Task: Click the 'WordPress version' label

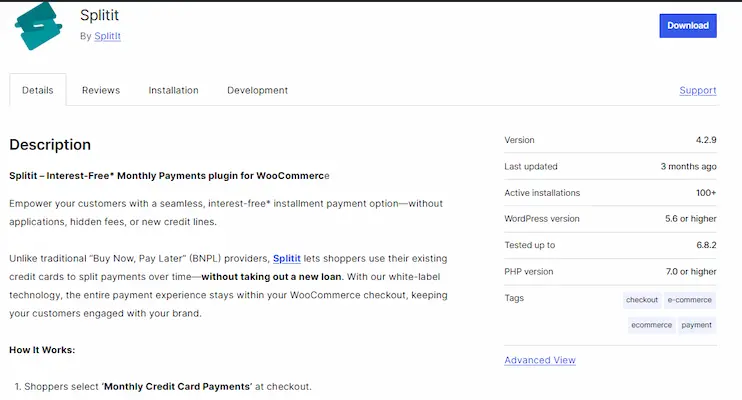Action: pyautogui.click(x=542, y=219)
